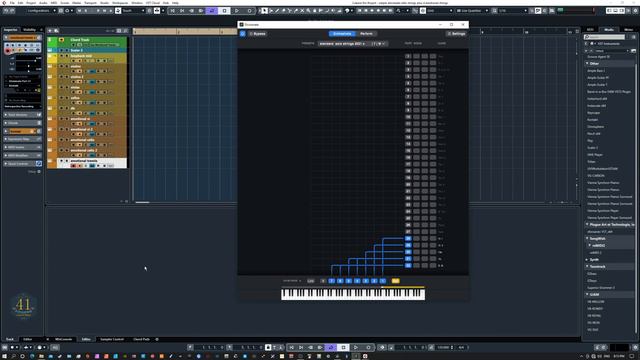640x360 pixels.
Task: Open the Transport menu
Action: (90, 3)
